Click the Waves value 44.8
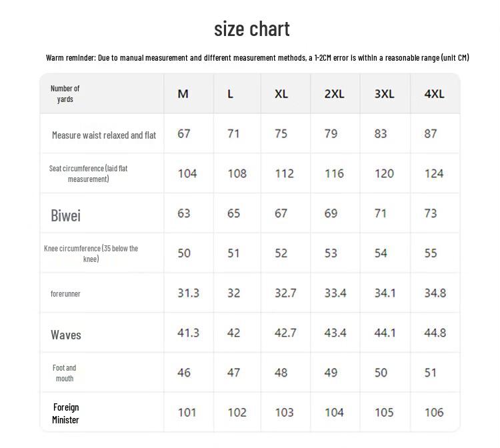Viewport: 500px width, 448px height. (x=435, y=333)
